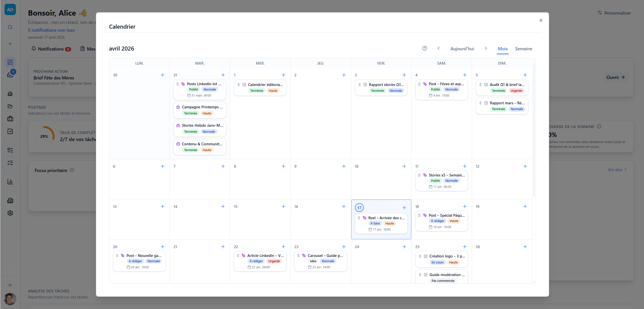Image resolution: width=644 pixels, height=309 pixels.
Task: Open user profile photo
Action: tap(10, 299)
